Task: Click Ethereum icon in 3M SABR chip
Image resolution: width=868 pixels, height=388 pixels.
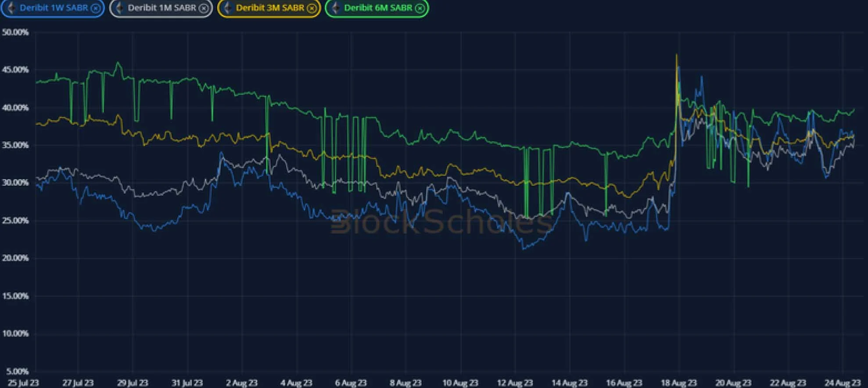Action: (228, 8)
